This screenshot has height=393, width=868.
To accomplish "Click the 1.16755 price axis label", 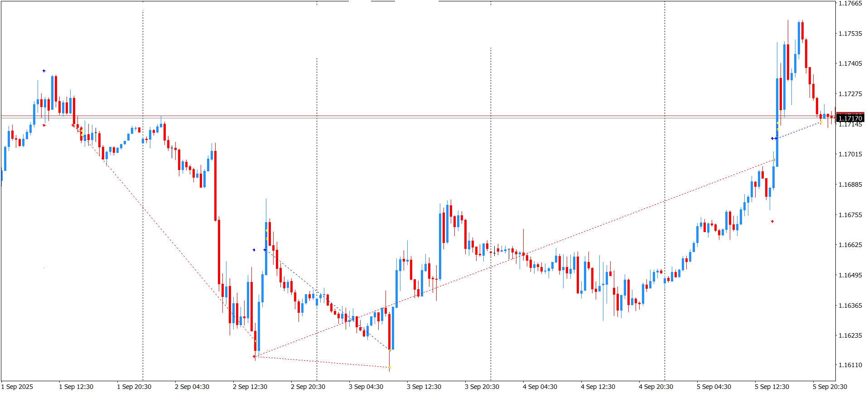I will [850, 215].
